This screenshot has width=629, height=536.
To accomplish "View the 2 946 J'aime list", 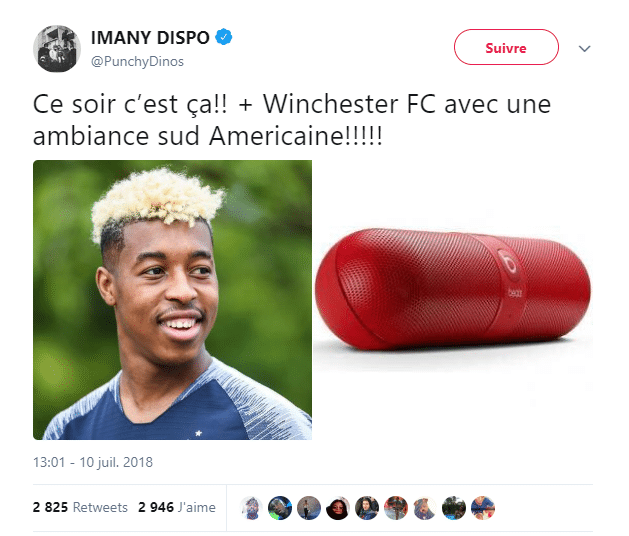I will [x=177, y=507].
